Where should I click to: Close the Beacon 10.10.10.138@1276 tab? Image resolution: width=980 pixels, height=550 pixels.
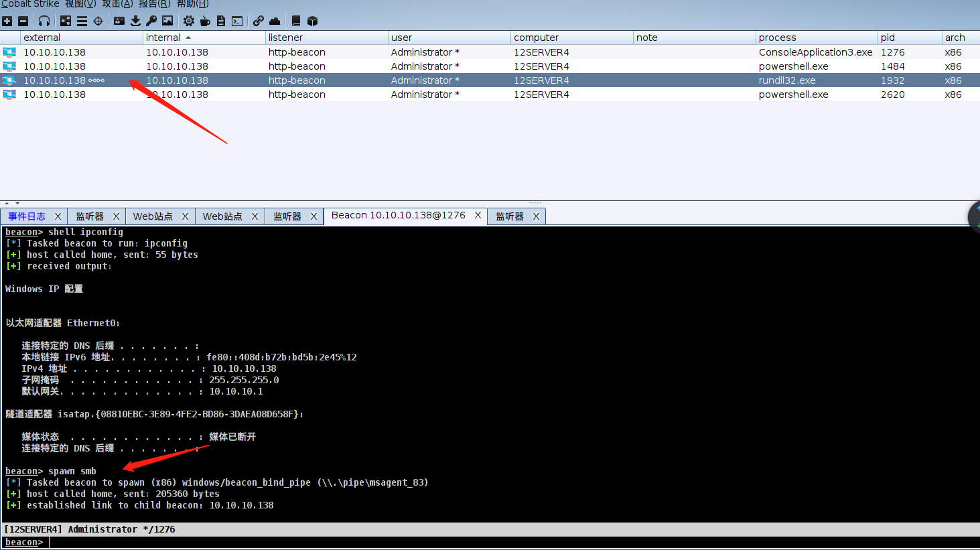tap(478, 215)
